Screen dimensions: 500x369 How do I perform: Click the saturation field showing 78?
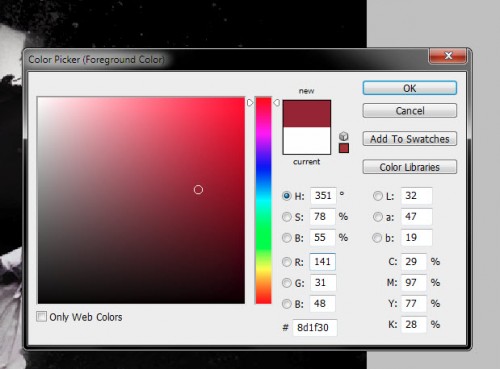[322, 217]
